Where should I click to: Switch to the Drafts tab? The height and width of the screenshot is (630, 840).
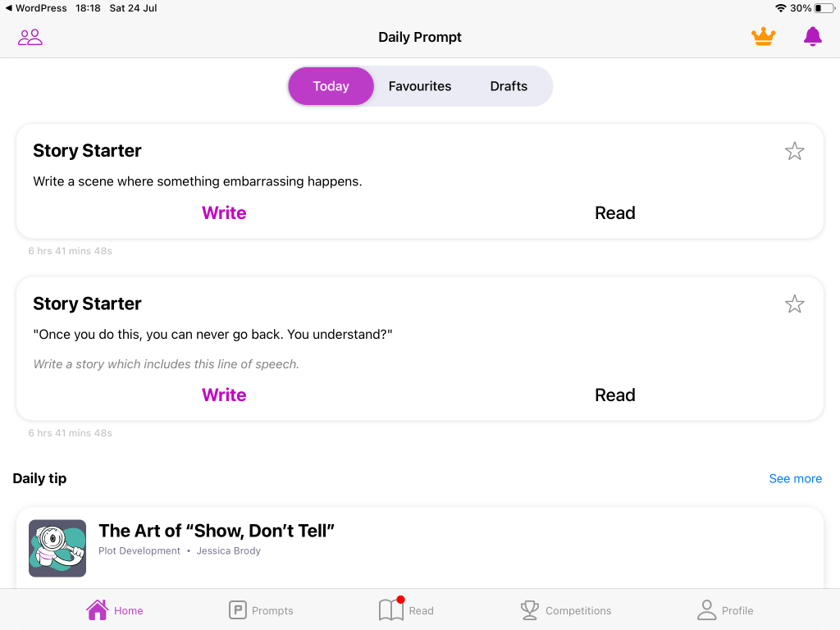click(509, 86)
